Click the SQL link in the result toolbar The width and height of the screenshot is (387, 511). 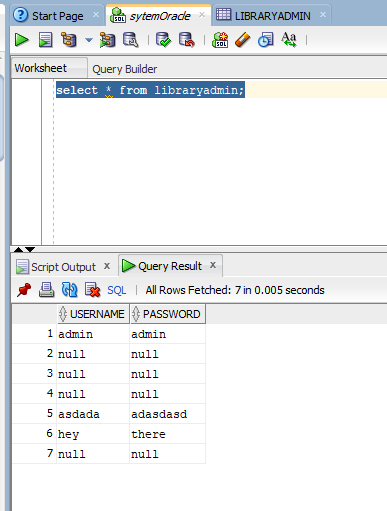click(x=117, y=290)
